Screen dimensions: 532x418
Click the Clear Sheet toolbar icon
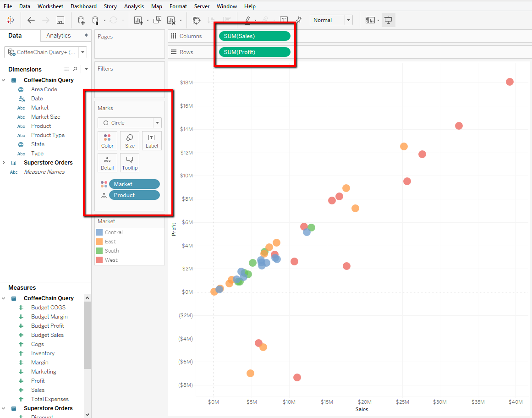(173, 20)
